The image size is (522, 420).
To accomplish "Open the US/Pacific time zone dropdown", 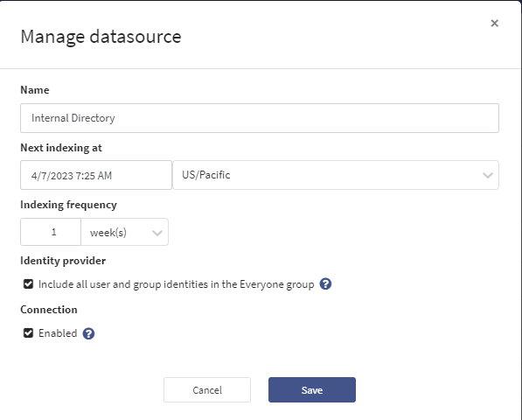I will pos(336,175).
